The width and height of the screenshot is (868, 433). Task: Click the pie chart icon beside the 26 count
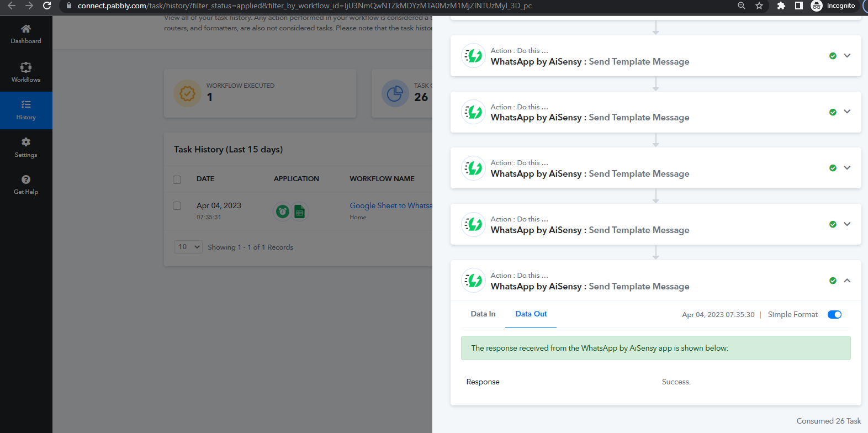pyautogui.click(x=395, y=93)
